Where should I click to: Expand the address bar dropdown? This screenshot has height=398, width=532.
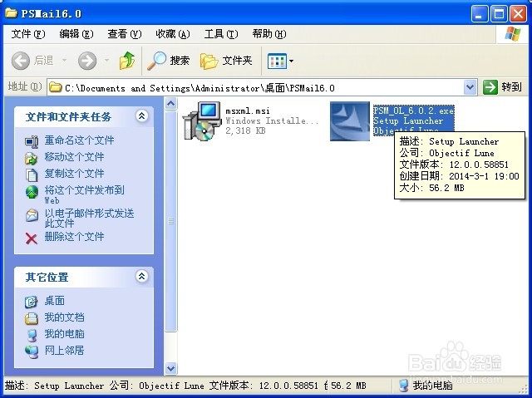(470, 87)
